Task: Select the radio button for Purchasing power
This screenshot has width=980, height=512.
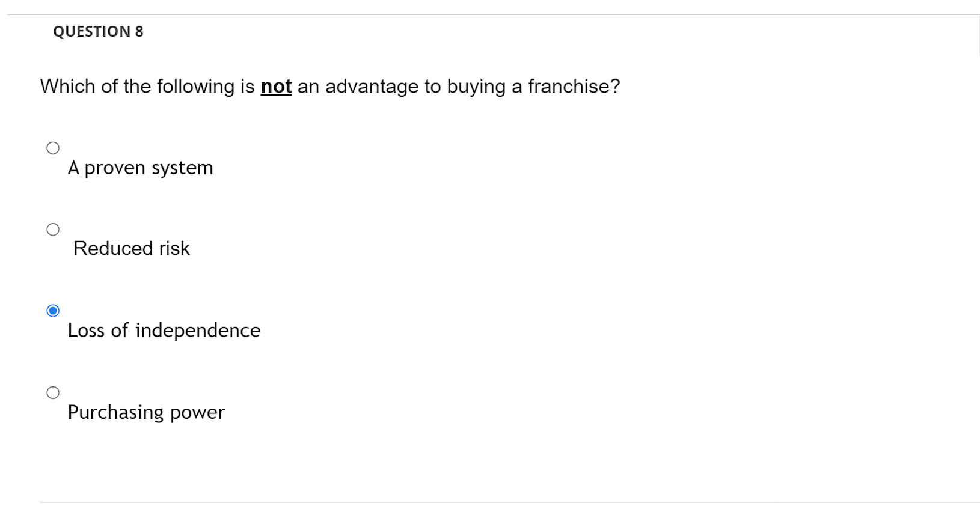Action: click(54, 392)
